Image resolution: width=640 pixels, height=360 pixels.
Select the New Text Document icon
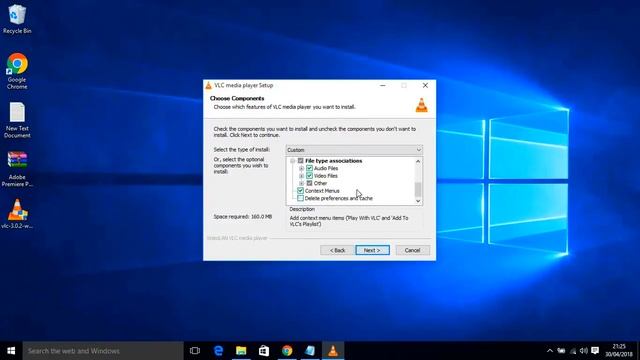tap(17, 120)
